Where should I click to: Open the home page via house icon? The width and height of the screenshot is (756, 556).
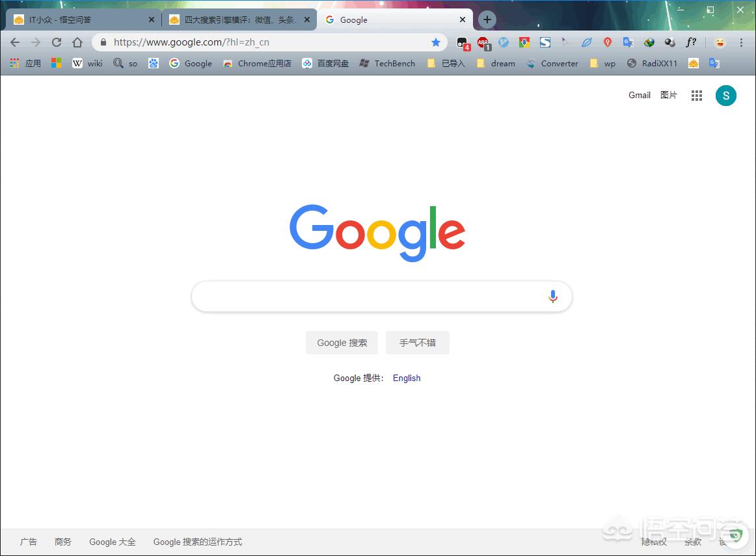pyautogui.click(x=77, y=42)
